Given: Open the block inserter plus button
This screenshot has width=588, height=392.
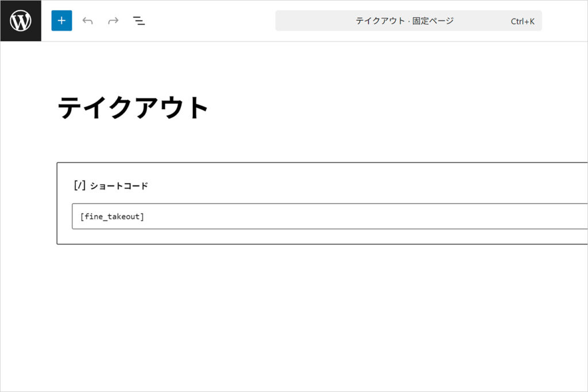Looking at the screenshot, I should coord(61,21).
